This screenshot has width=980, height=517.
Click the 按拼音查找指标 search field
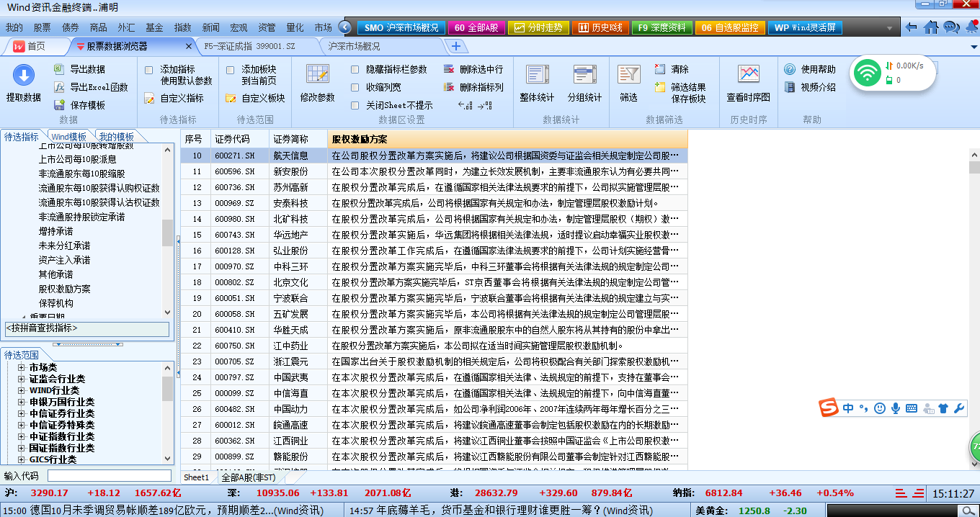coord(87,328)
